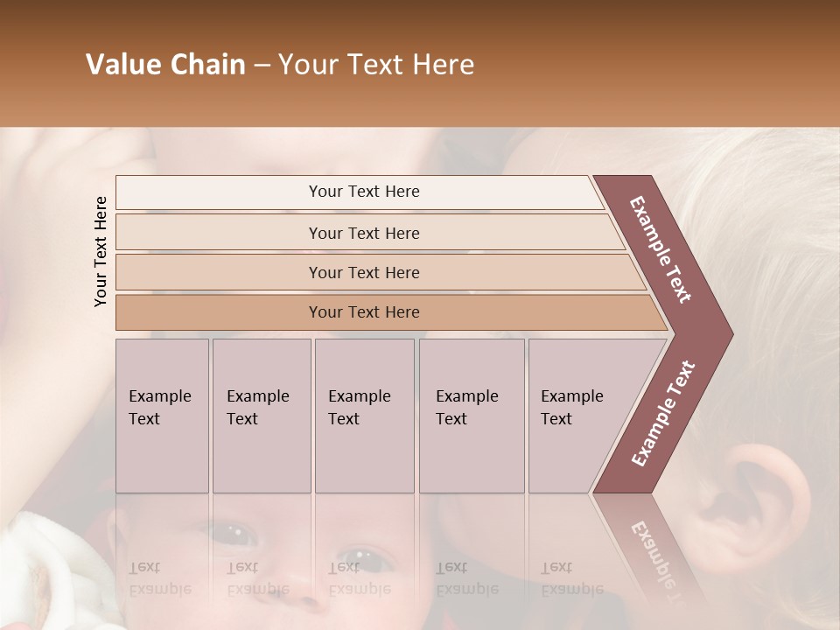Image resolution: width=840 pixels, height=630 pixels.
Task: Select the third 'Your Text Here' bar
Action: tap(381, 272)
